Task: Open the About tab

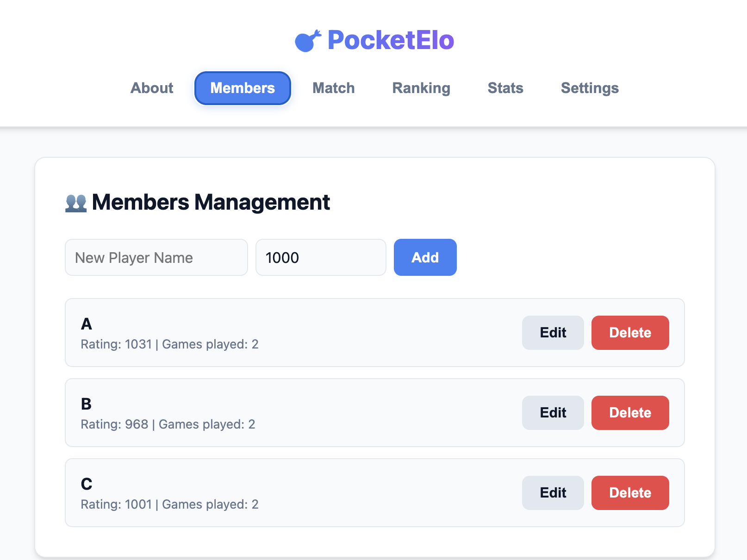Action: 152,88
